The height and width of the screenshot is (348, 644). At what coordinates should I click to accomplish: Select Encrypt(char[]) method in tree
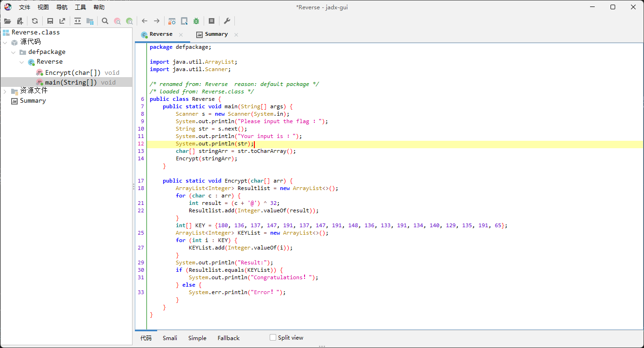pos(71,72)
